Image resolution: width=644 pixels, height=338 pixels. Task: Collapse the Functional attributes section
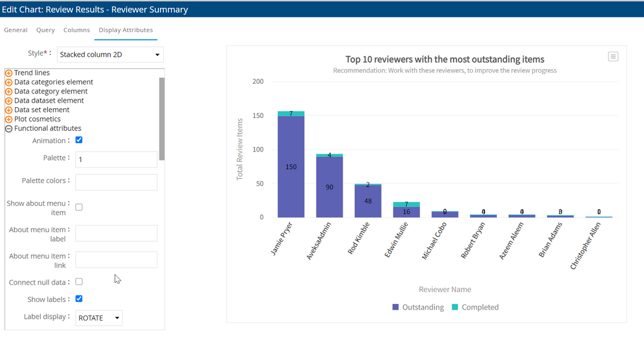pyautogui.click(x=9, y=128)
